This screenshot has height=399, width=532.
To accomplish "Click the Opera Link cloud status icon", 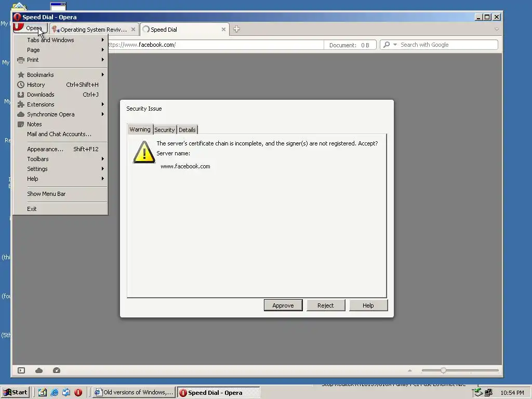I will click(x=39, y=370).
